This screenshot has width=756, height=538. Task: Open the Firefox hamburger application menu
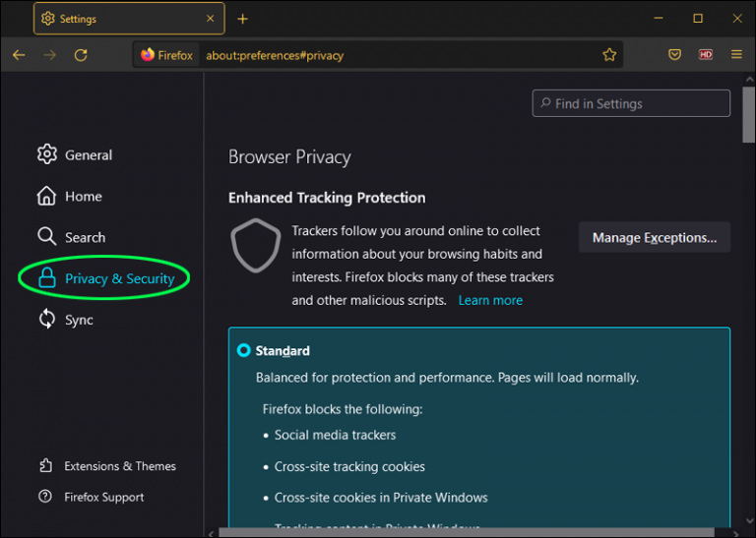pyautogui.click(x=736, y=55)
